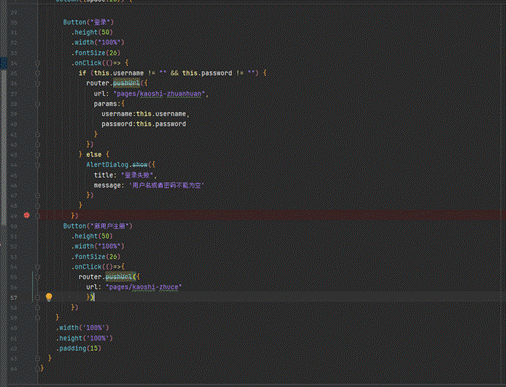Viewport: 506px width, 387px height.
Task: Collapse the fold marker beside the first .onClick line
Action: [x=37, y=63]
